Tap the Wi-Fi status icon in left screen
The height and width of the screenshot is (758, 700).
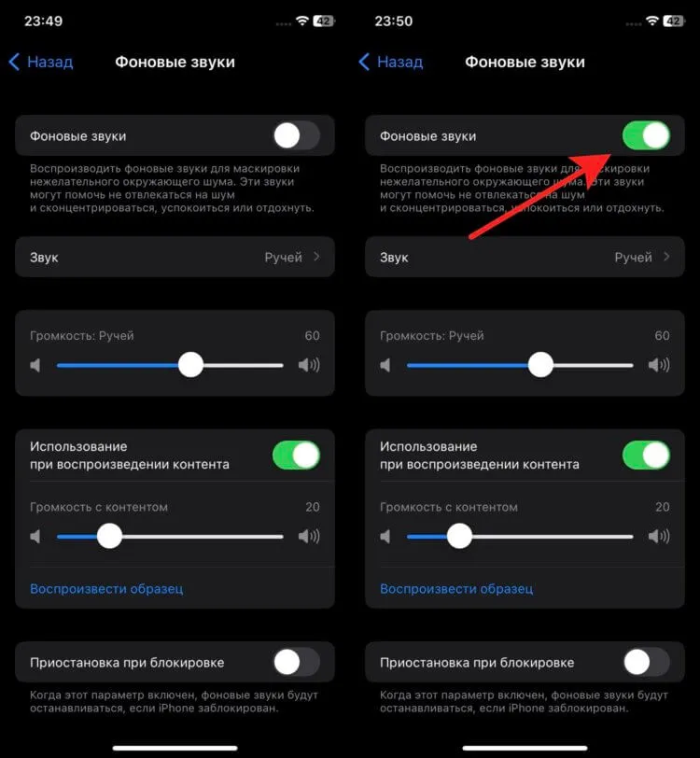[302, 21]
